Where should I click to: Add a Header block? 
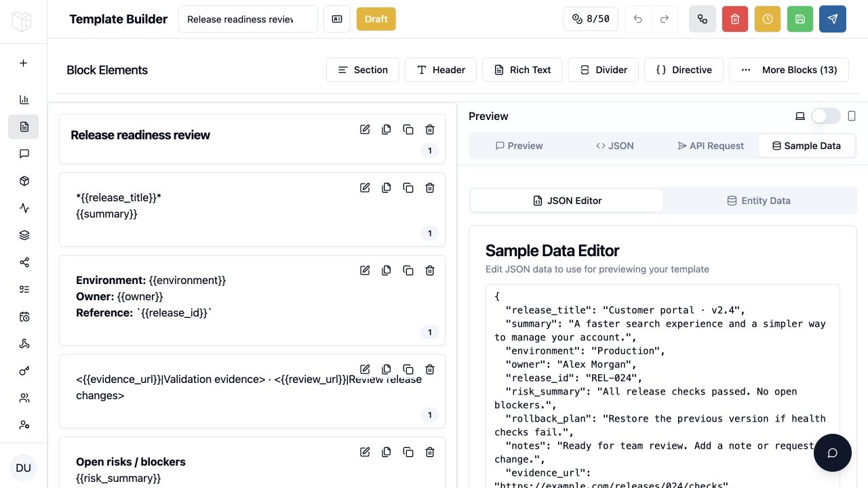click(441, 70)
